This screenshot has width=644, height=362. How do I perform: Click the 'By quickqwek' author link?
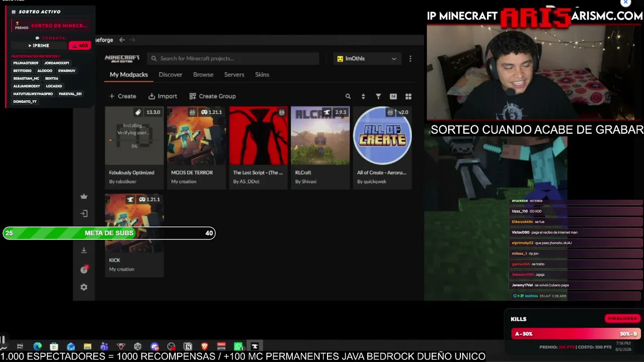[x=372, y=182]
